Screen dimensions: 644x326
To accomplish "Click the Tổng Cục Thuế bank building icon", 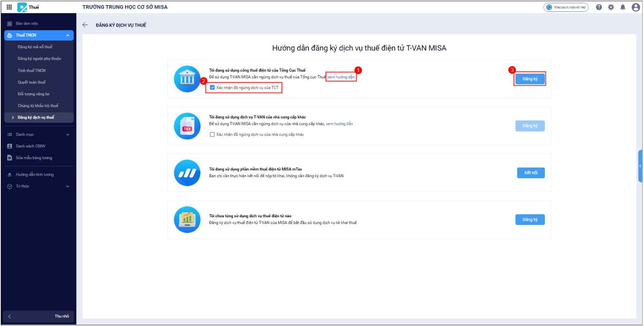I will [187, 79].
